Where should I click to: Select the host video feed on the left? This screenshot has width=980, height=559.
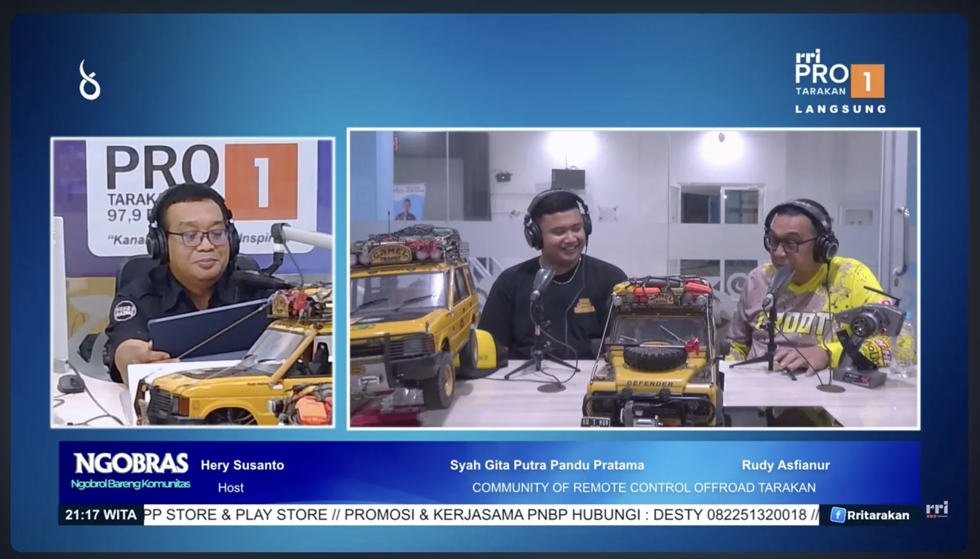coord(193,282)
